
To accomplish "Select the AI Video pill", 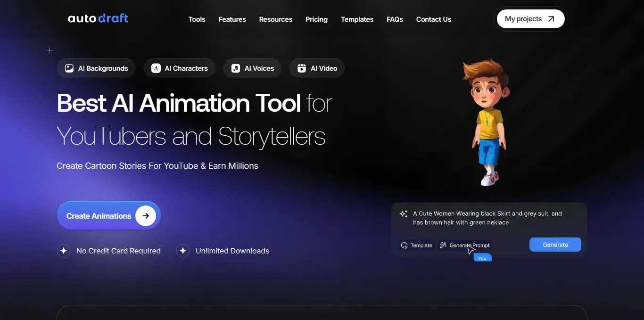I will click(x=317, y=68).
